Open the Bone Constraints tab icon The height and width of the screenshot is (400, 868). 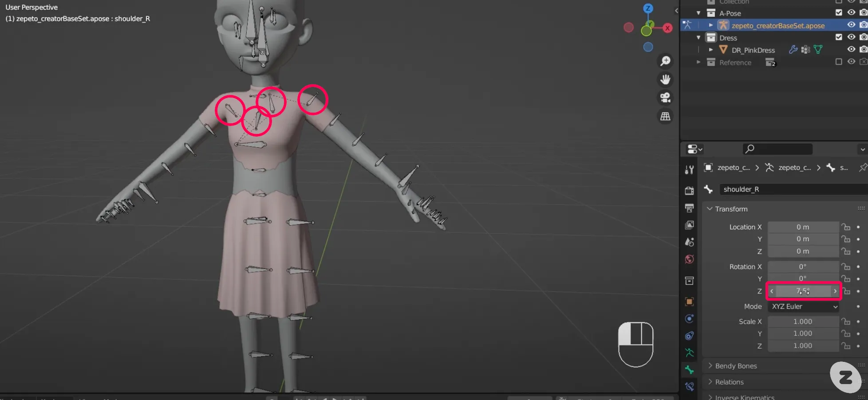click(689, 387)
